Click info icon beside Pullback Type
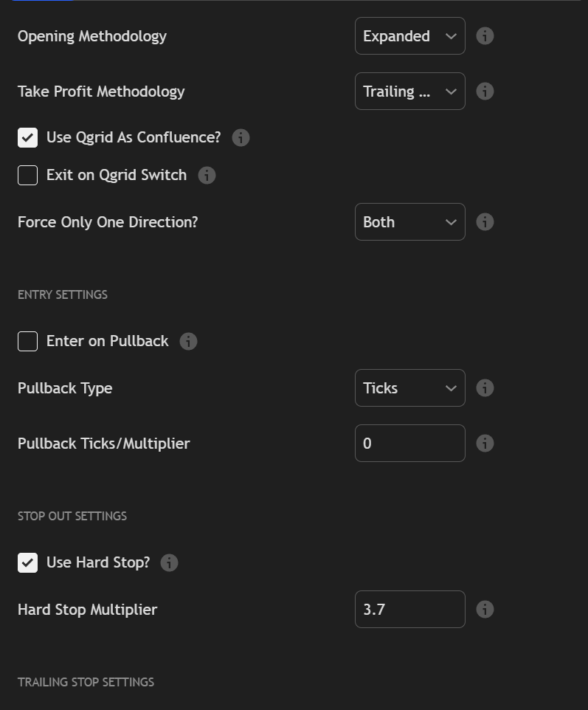 (485, 388)
